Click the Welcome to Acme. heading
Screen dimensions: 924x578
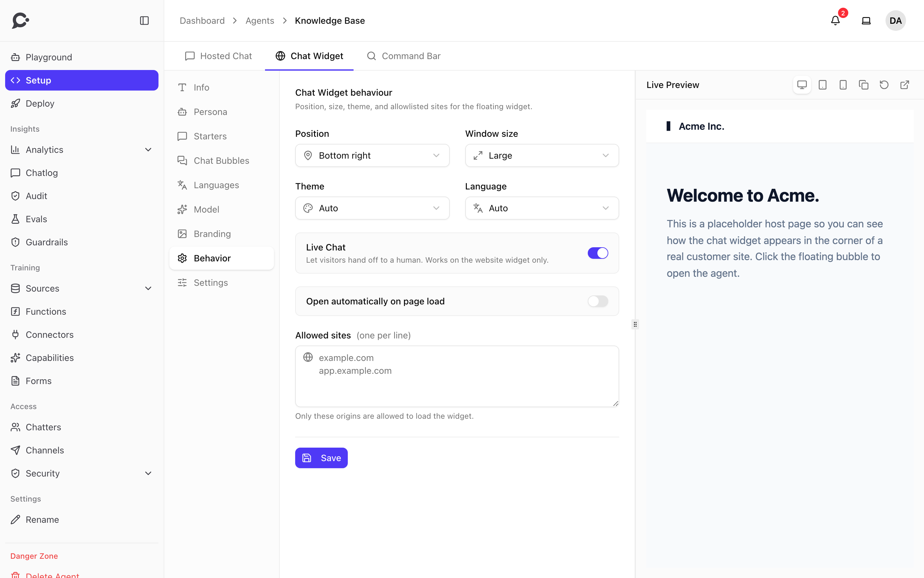(x=743, y=196)
